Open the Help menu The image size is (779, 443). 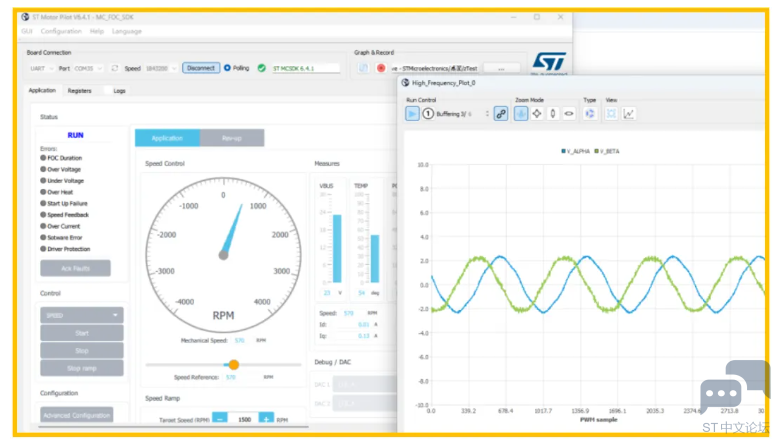[x=97, y=31]
